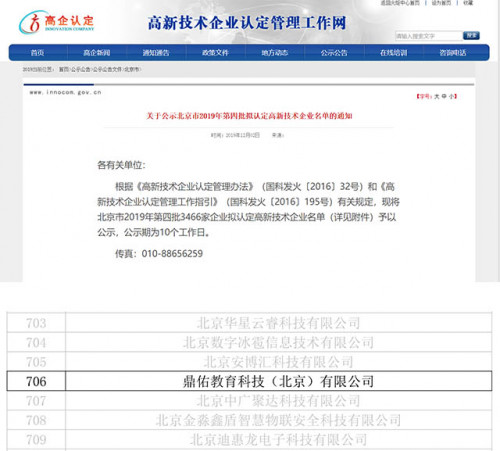This screenshot has height=451, width=500.
Task: Click the red announcement title 关于公示北京市2019年第四批
Action: tap(249, 116)
